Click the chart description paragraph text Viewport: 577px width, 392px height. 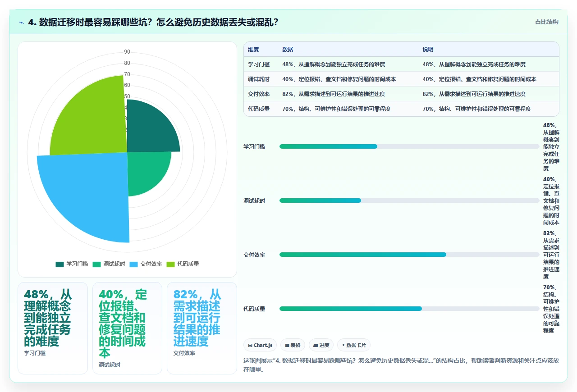click(401, 365)
